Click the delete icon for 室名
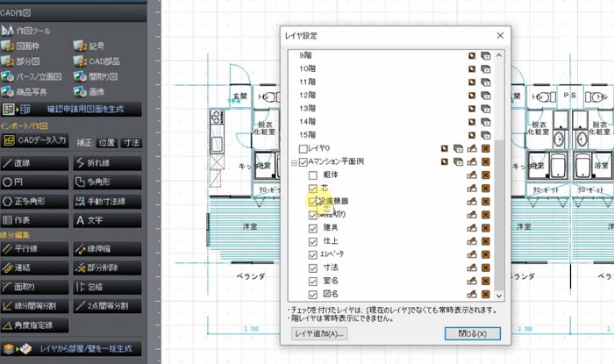 (486, 281)
